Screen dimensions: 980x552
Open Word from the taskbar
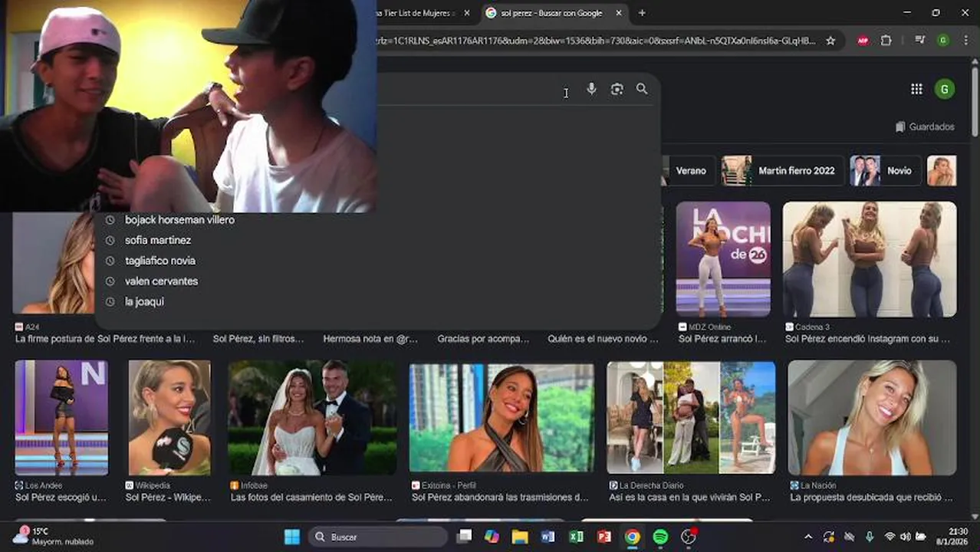548,537
